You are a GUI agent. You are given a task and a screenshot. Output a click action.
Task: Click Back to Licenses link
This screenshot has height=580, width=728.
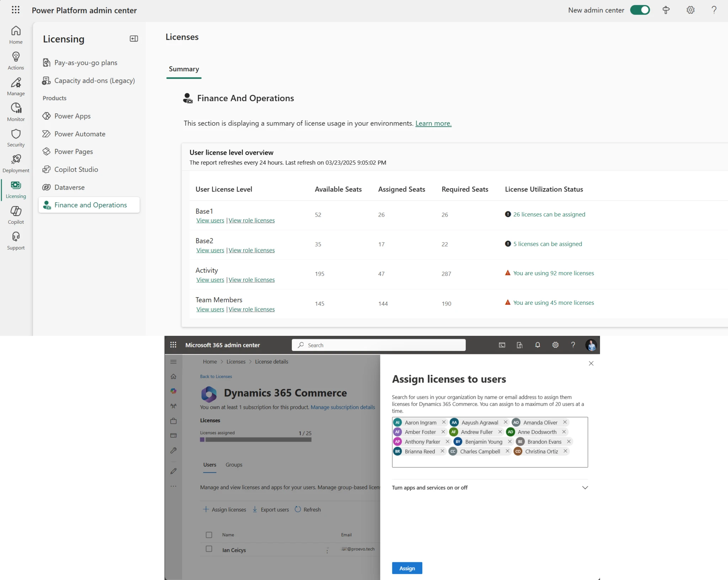216,376
